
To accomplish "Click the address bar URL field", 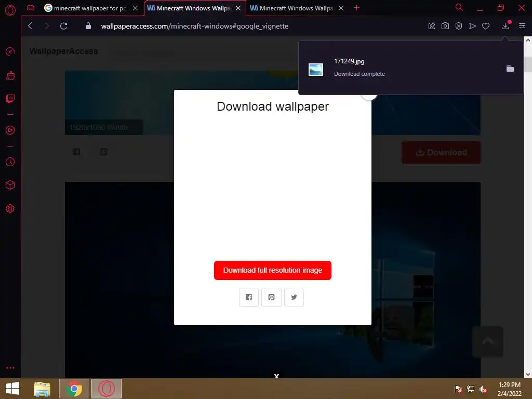I will (x=194, y=26).
